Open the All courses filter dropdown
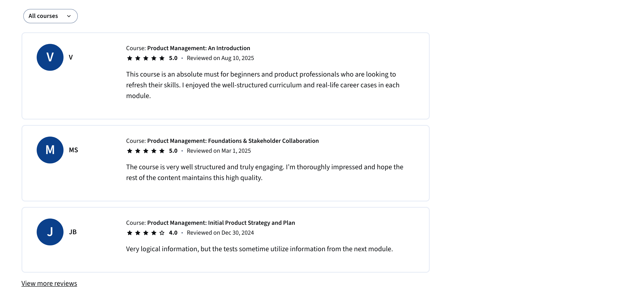Image resolution: width=644 pixels, height=296 pixels. tap(51, 16)
